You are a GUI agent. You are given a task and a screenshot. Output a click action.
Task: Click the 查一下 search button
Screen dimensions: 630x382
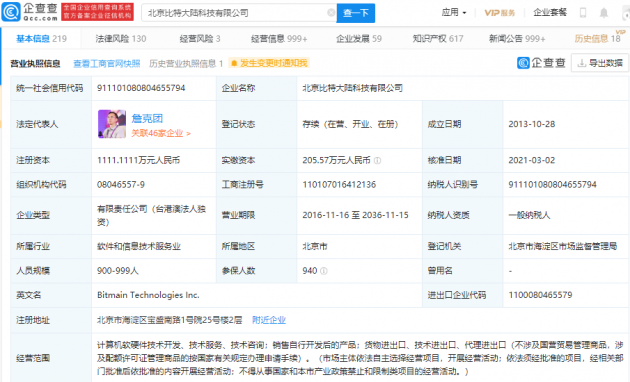[356, 13]
